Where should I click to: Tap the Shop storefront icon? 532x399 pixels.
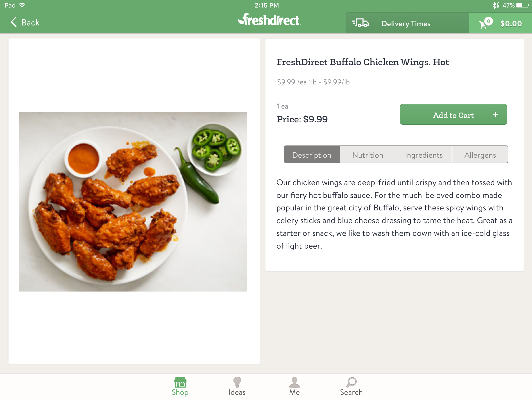(180, 382)
